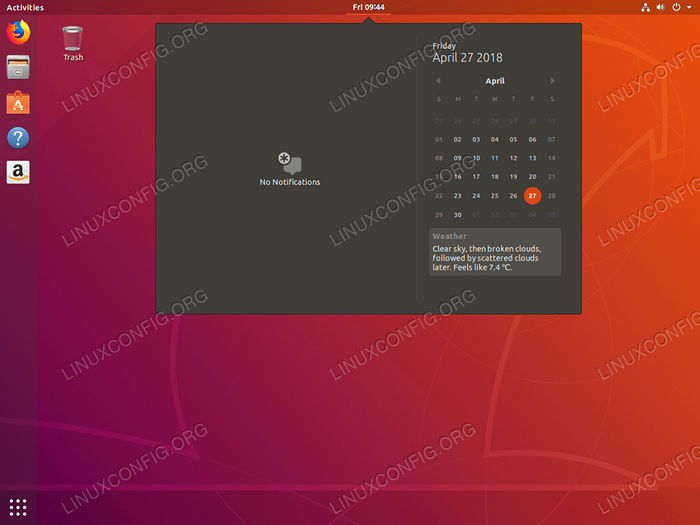Select Saturday April 21 in calendar
The height and width of the screenshot is (525, 700).
pos(552,177)
